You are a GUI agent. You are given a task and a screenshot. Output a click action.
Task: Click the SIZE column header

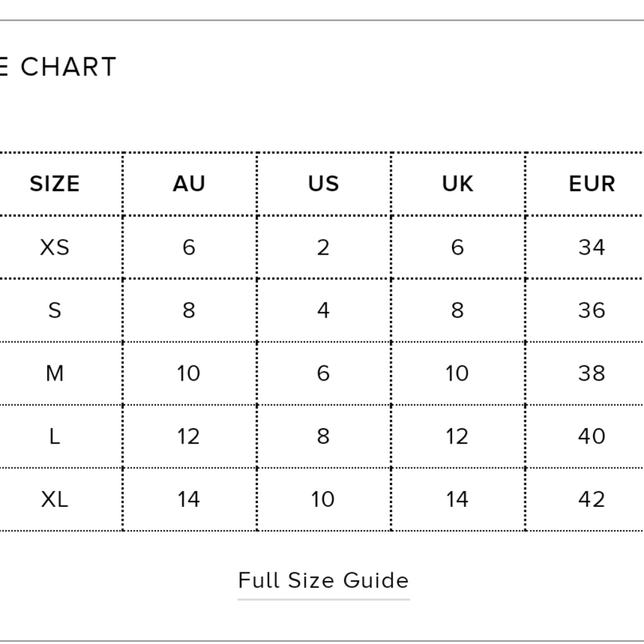55,184
